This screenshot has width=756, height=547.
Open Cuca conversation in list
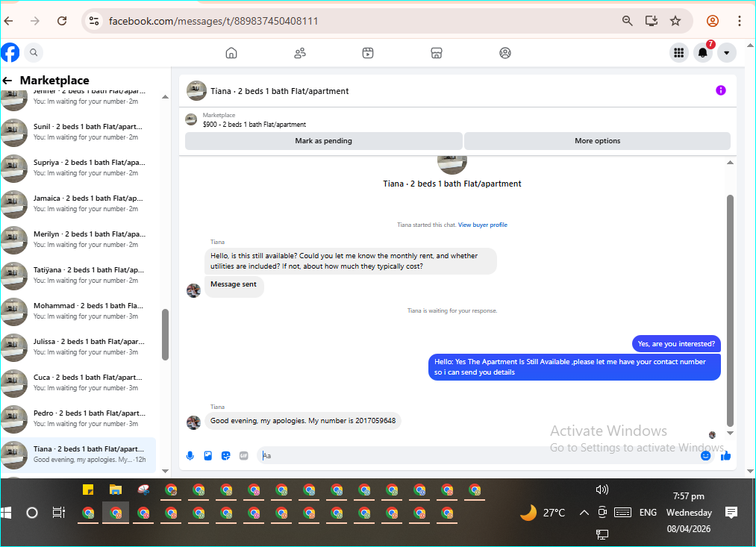78,383
